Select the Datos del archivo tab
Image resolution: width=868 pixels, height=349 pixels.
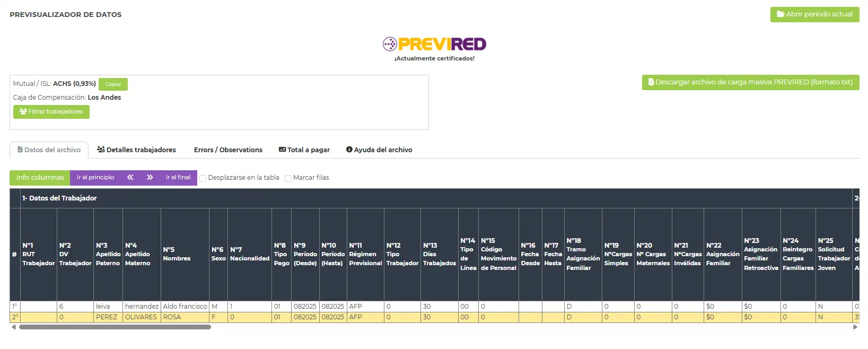point(49,150)
